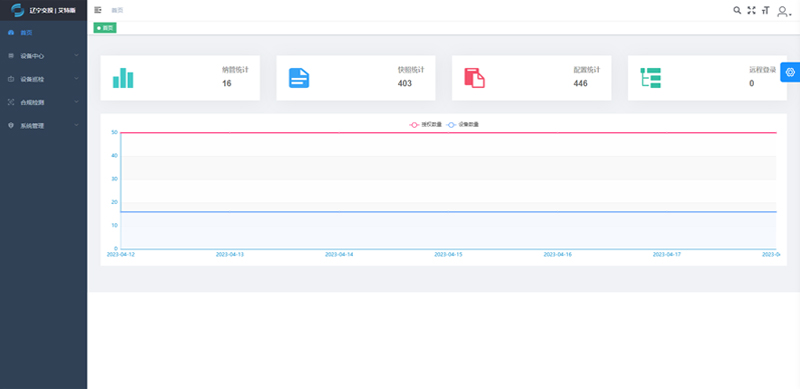Expand the 设备巡检 sidebar menu

pyautogui.click(x=43, y=79)
